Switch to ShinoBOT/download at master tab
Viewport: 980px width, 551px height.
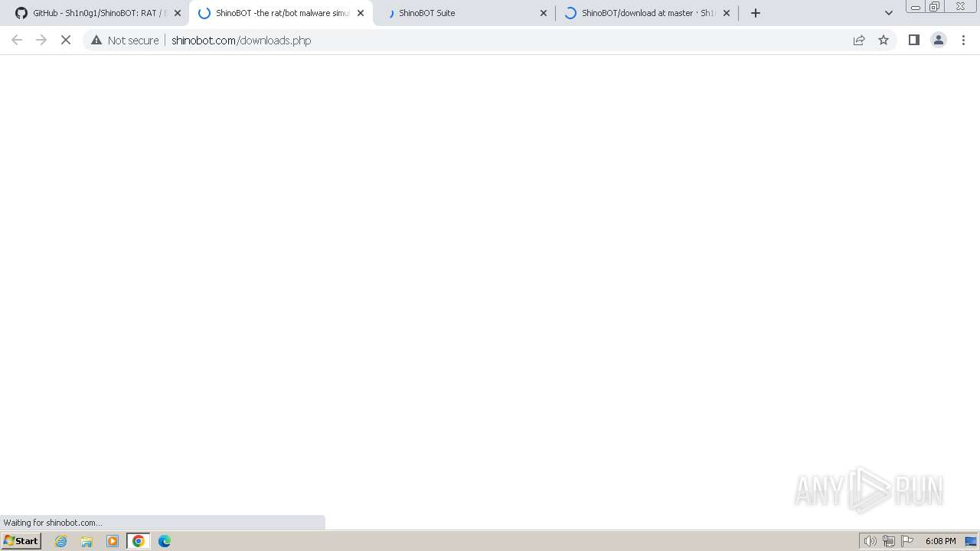click(647, 13)
